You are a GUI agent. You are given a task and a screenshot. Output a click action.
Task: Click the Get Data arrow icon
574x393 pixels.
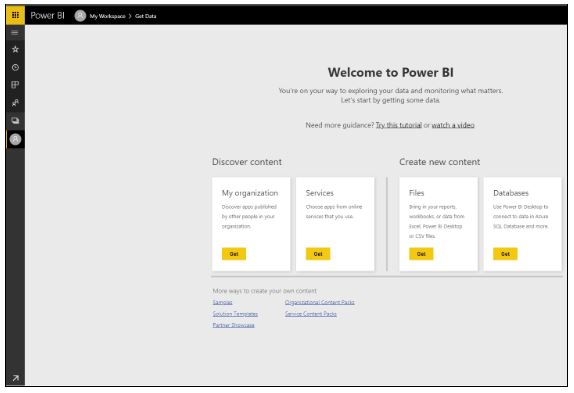click(15, 378)
